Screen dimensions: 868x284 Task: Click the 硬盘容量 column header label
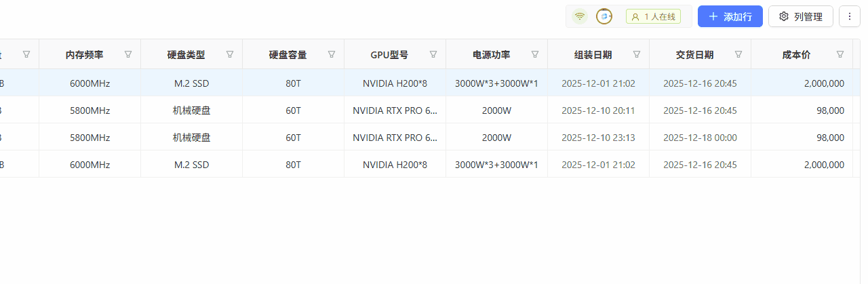pyautogui.click(x=288, y=55)
